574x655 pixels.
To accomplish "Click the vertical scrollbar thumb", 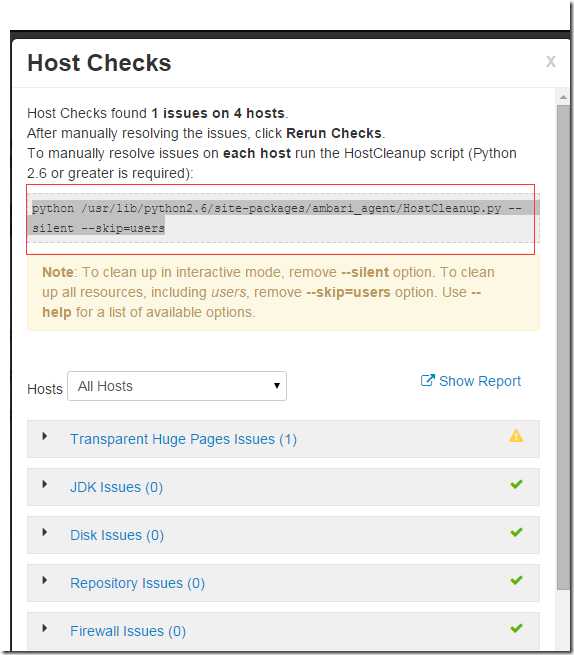I will pos(563,348).
